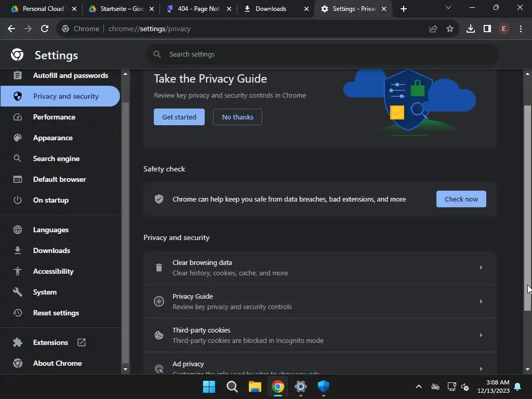Open Windows taskbar search
The height and width of the screenshot is (399, 532).
pos(232,387)
